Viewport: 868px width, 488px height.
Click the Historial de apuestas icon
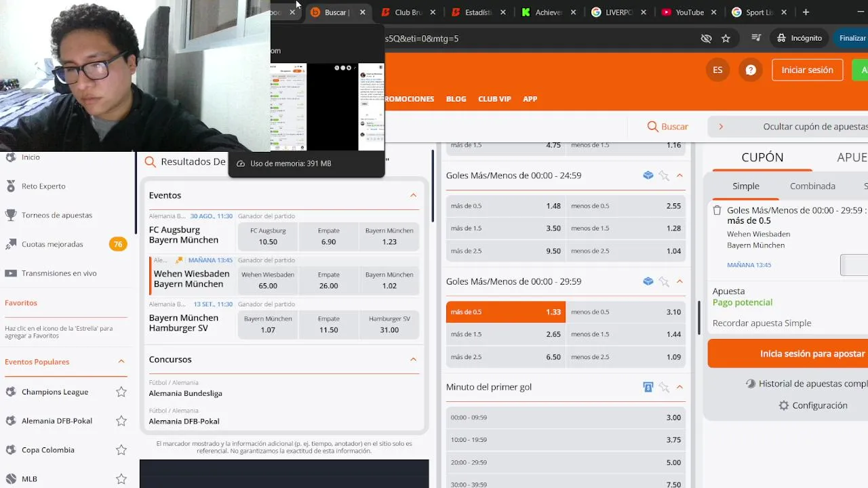click(751, 384)
